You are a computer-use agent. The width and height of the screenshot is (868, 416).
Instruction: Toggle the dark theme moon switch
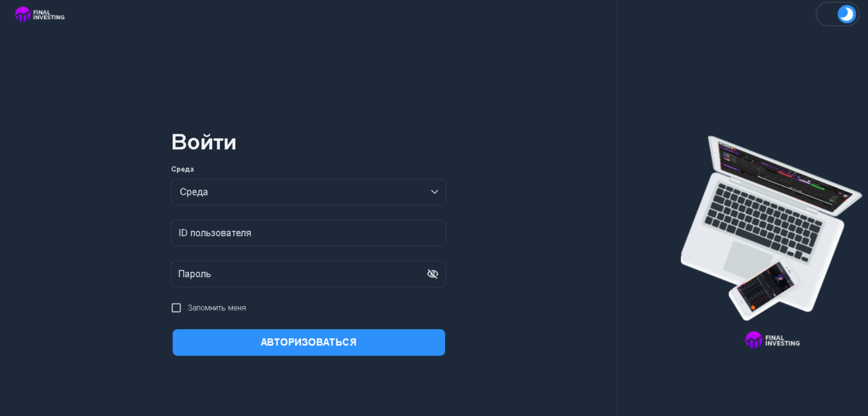[x=846, y=14]
